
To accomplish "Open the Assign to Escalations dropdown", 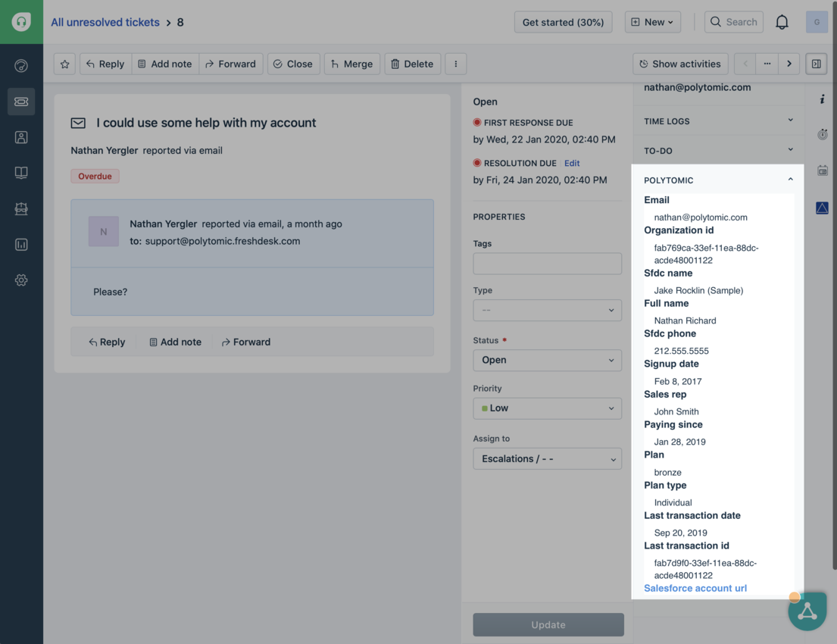I will coord(547,458).
